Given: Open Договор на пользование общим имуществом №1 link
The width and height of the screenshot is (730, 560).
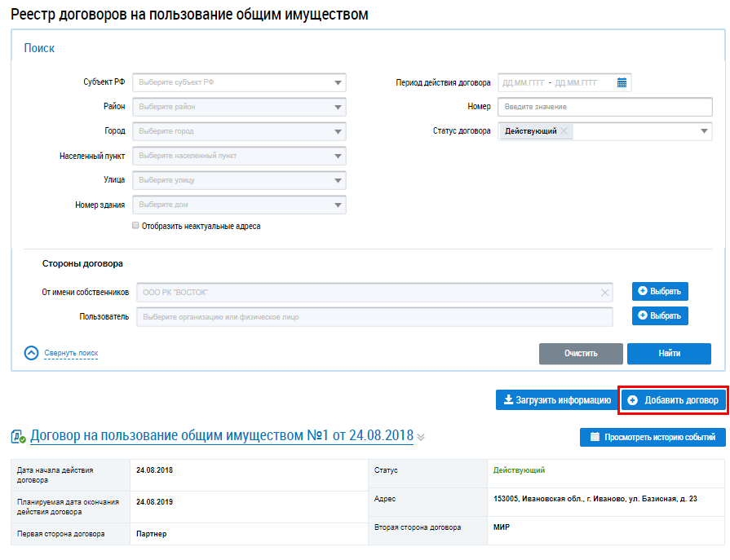Looking at the screenshot, I should 222,436.
